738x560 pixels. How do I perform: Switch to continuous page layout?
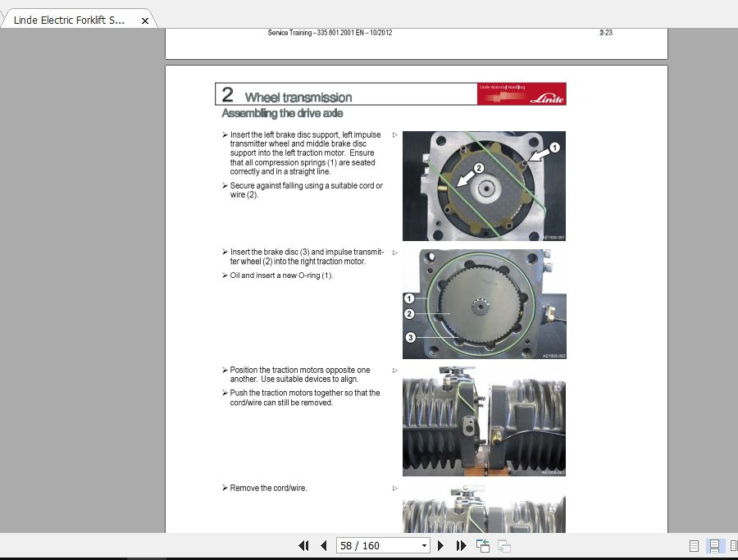pos(714,546)
